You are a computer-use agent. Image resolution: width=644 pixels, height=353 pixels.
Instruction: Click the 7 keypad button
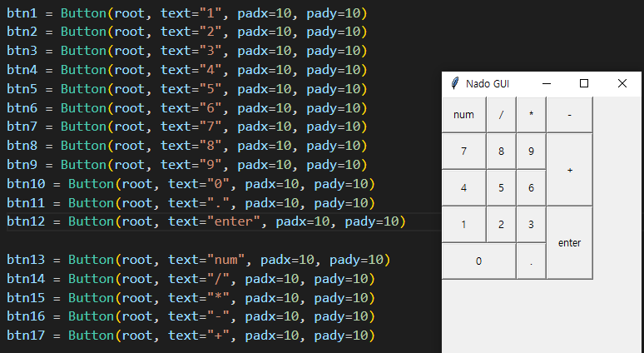coord(463,152)
